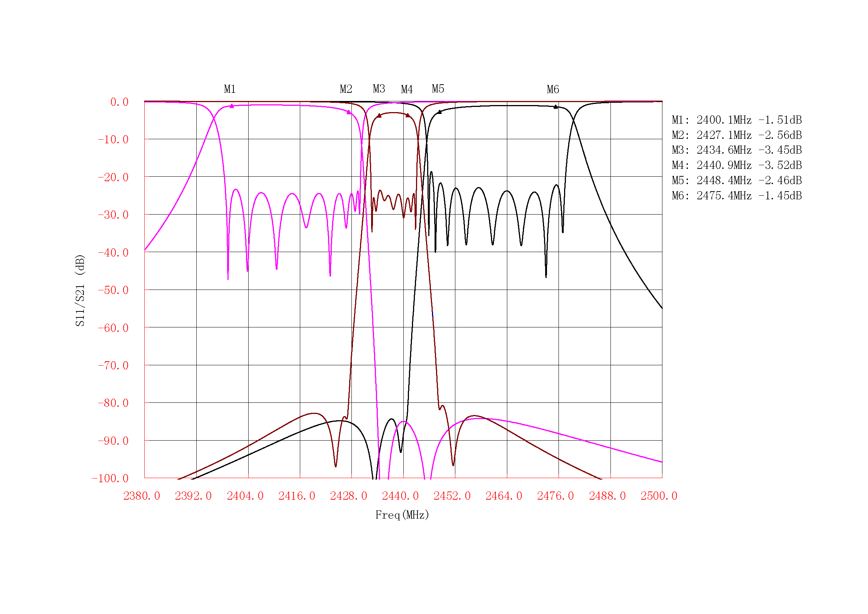Click the -50.0 y-axis tick label
The image size is (868, 614).
[x=113, y=290]
